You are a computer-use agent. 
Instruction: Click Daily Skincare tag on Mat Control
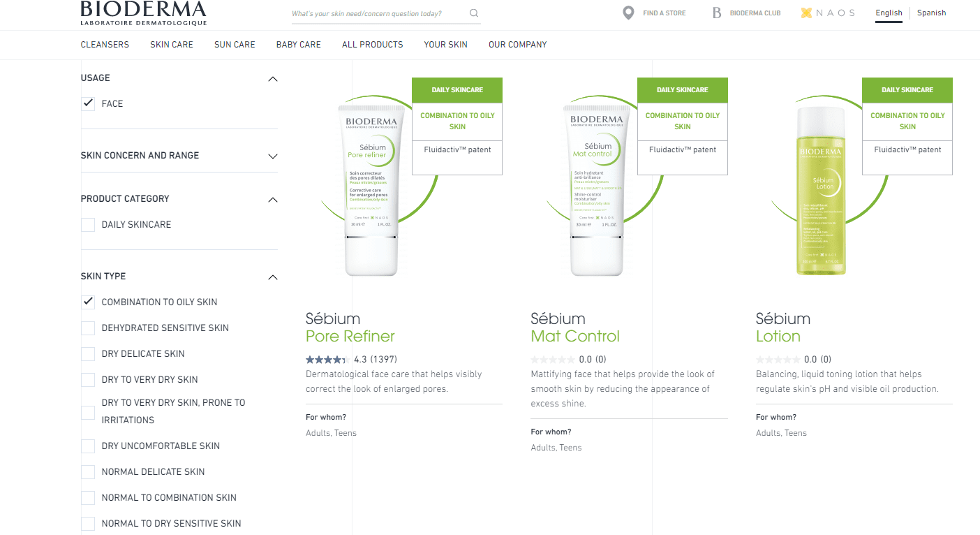[683, 90]
